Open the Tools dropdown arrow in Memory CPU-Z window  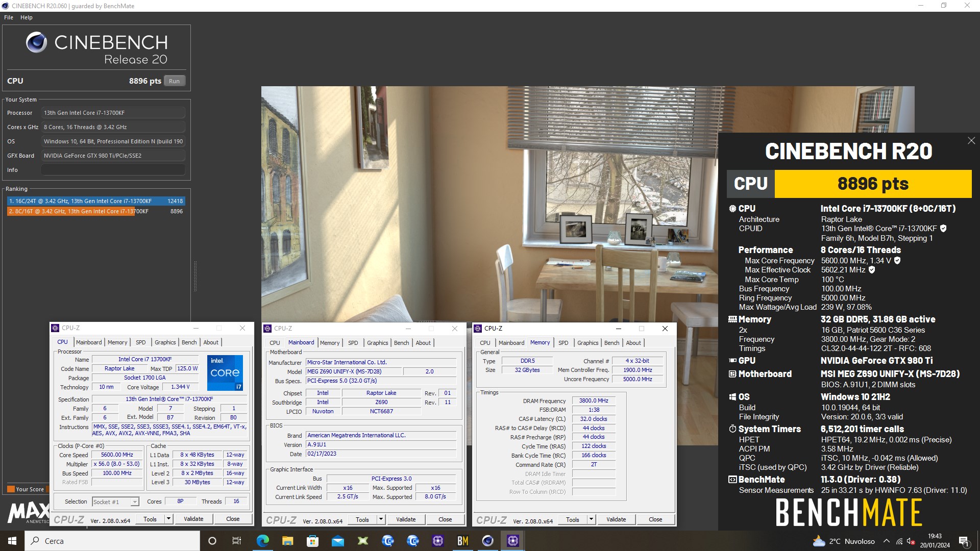(x=591, y=519)
